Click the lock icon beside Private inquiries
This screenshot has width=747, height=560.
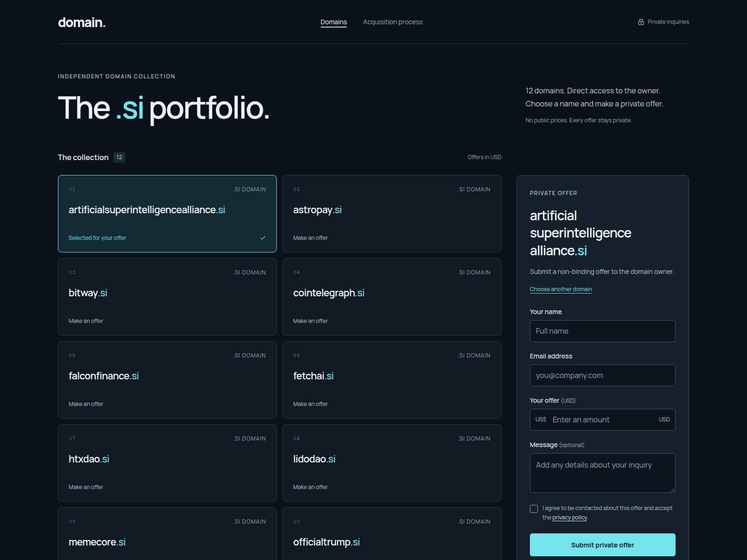pos(641,22)
